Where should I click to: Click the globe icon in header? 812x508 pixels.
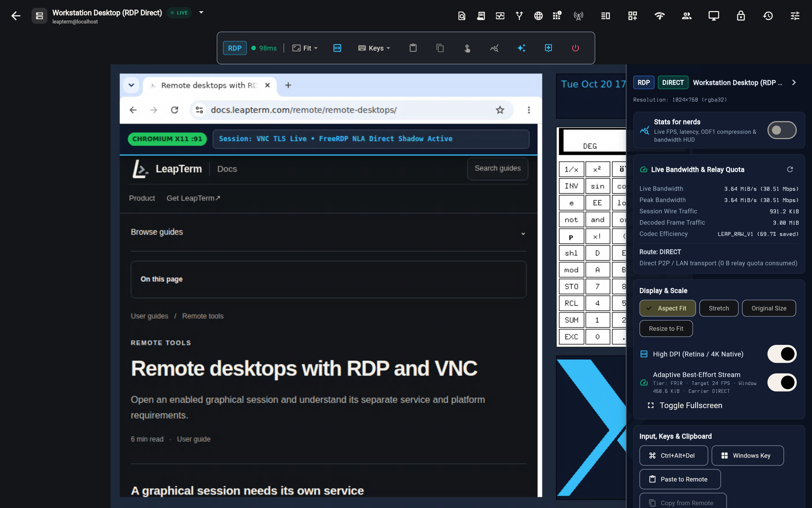coord(538,16)
